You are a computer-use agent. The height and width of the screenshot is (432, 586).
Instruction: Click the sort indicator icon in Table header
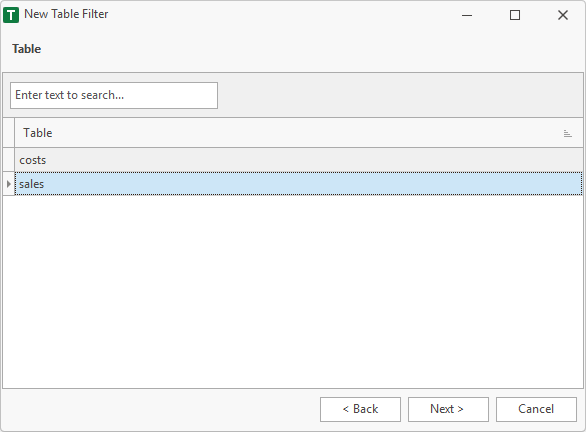567,133
